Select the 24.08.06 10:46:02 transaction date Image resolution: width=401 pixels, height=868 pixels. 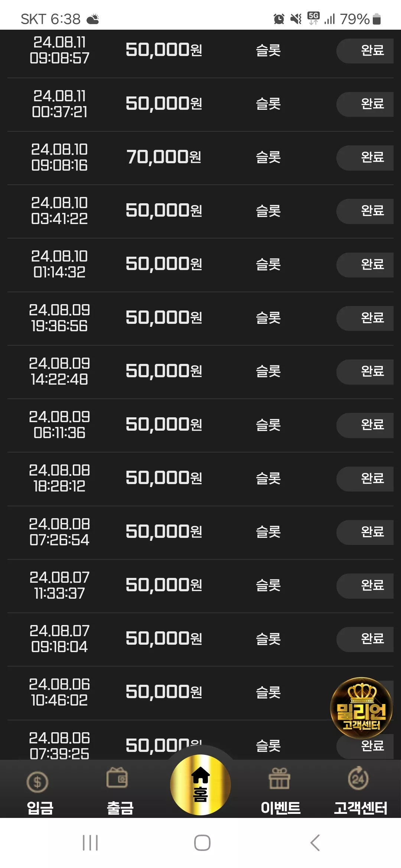(x=59, y=692)
